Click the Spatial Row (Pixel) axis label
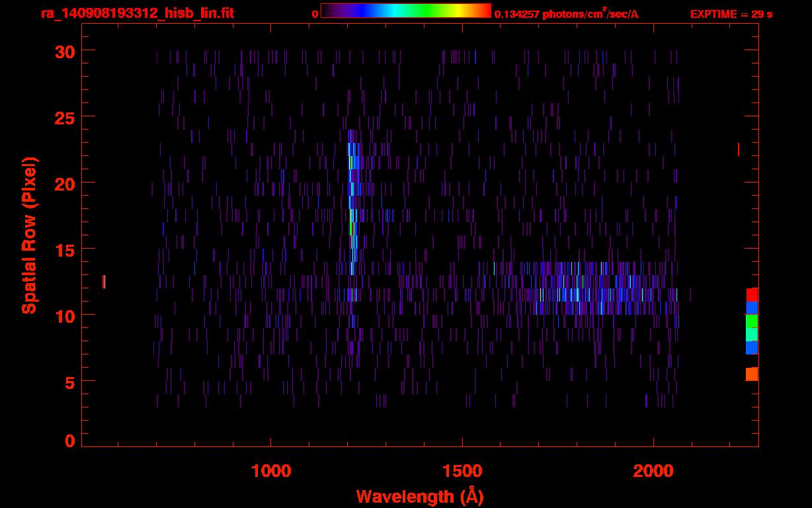Viewport: 812px width, 508px height. 29,235
